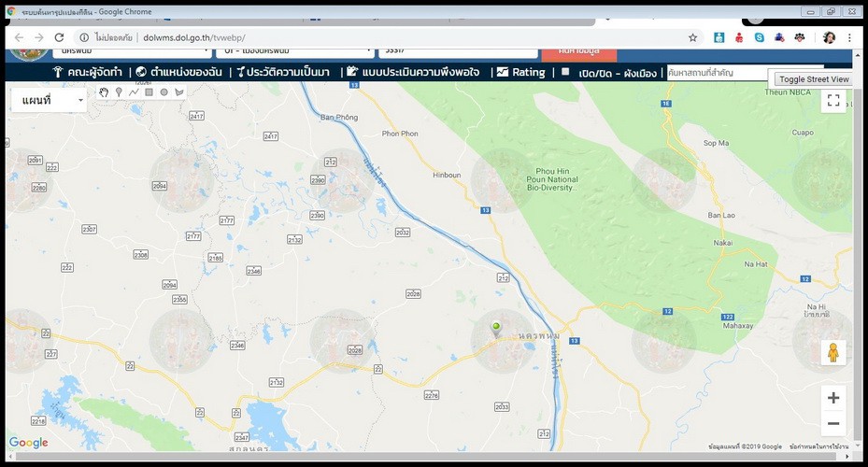Viewport: 868px width, 467px height.
Task: Zoom out the map with minus button
Action: coord(833,424)
